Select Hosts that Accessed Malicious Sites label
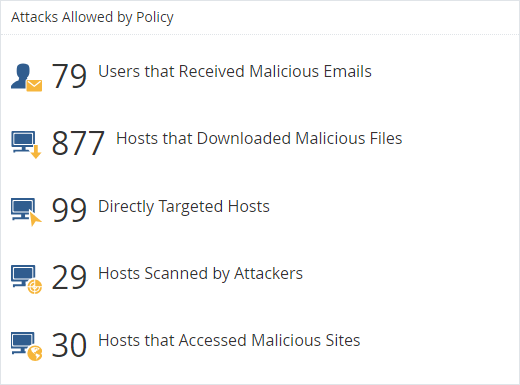This screenshot has height=385, width=520. [x=229, y=340]
